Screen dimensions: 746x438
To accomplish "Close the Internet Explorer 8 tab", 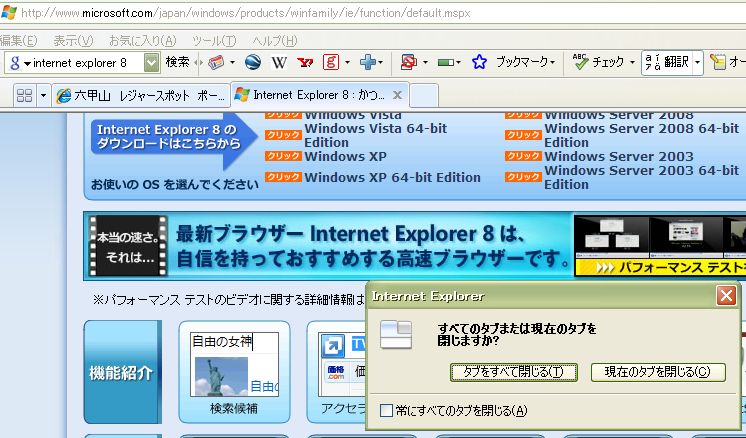I will 397,95.
